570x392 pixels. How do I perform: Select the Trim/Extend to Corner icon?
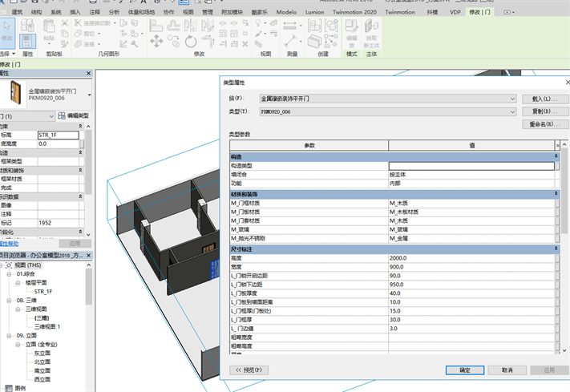click(208, 41)
